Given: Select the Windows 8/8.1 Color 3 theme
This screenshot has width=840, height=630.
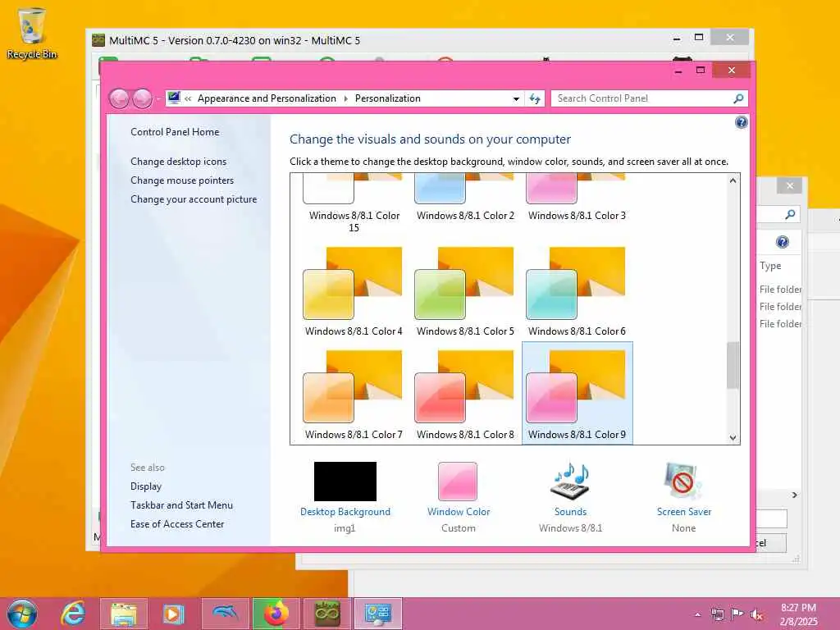Looking at the screenshot, I should (577, 199).
